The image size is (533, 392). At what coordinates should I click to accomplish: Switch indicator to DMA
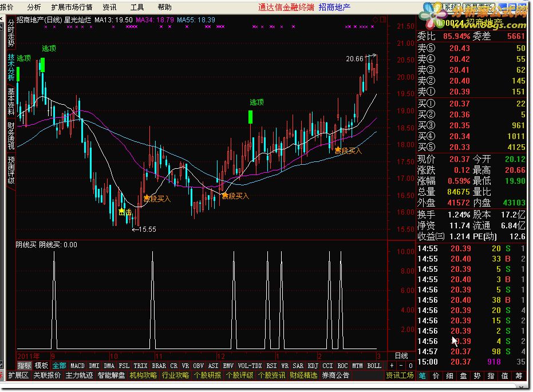tap(109, 366)
